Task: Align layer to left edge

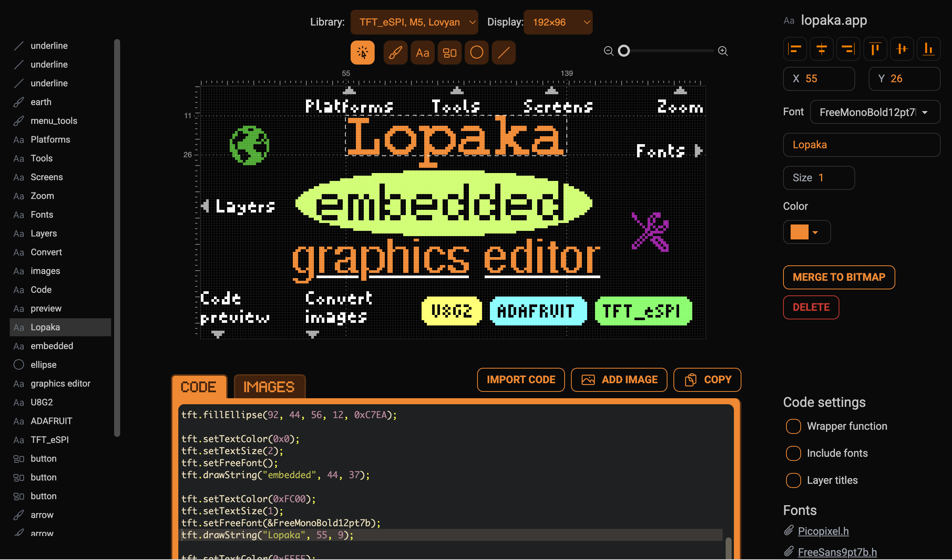Action: click(795, 49)
